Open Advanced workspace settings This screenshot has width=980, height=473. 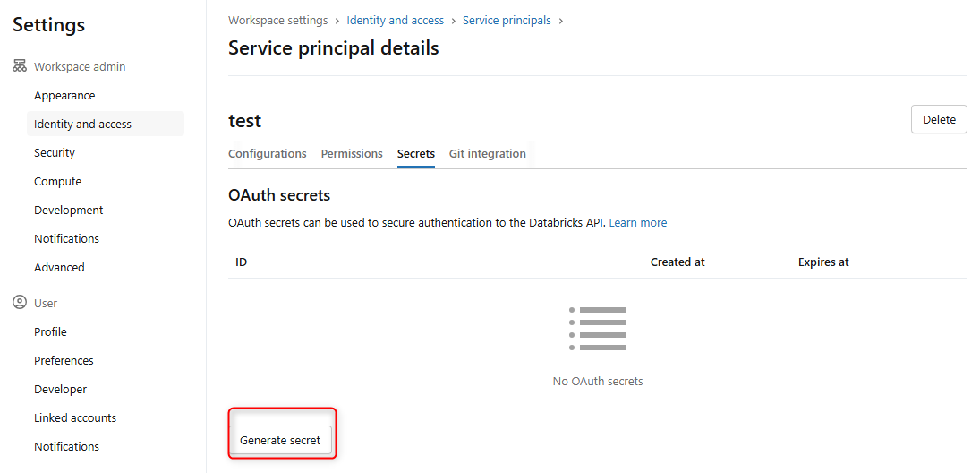(59, 268)
